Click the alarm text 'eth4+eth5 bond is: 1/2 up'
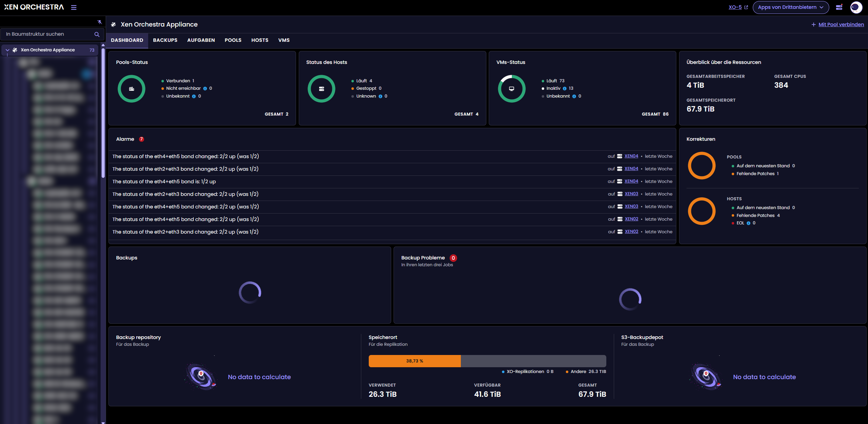 coord(164,182)
